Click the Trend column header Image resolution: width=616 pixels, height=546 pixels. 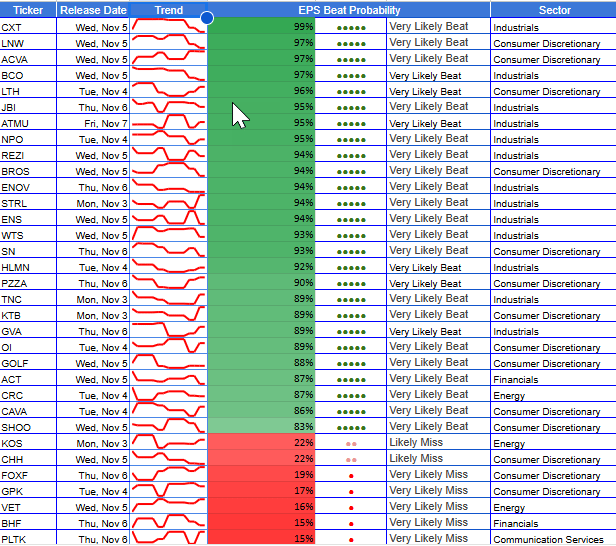[x=169, y=10]
